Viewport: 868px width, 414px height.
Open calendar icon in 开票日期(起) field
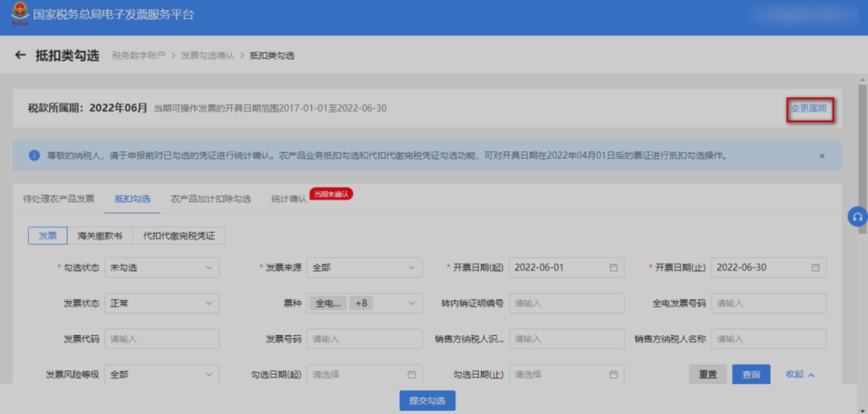pos(613,267)
